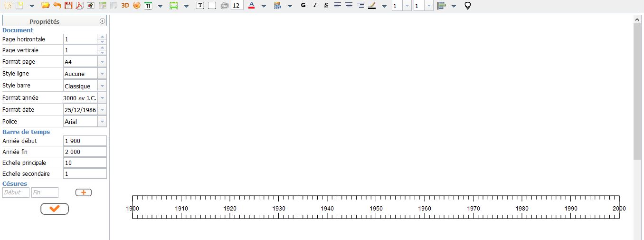Click the undo arrow icon
The height and width of the screenshot is (240, 644).
[57, 6]
